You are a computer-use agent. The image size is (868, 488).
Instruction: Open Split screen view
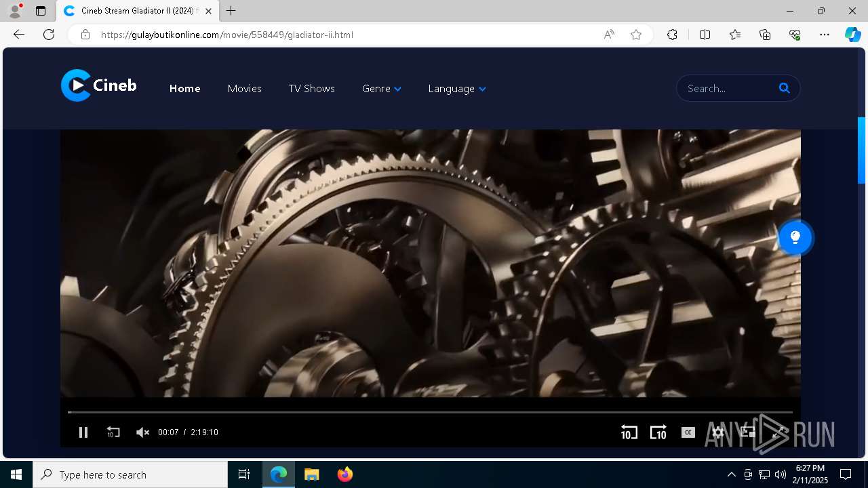[x=705, y=35]
